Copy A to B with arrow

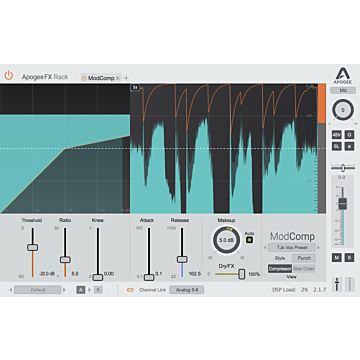89,290
